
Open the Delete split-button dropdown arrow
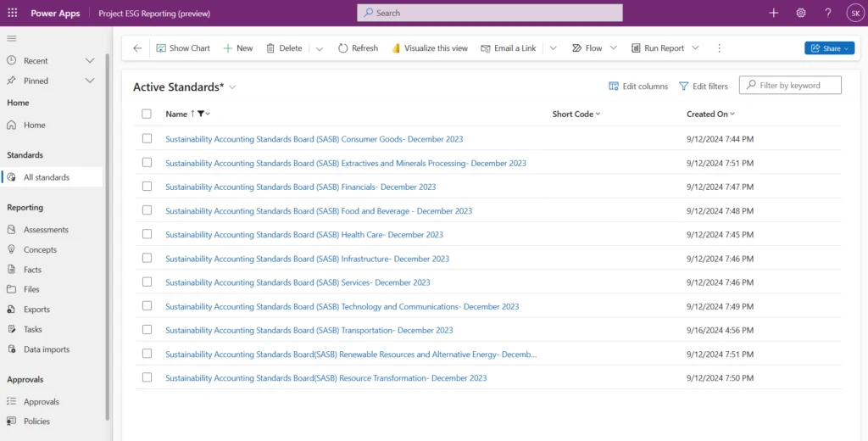[320, 48]
